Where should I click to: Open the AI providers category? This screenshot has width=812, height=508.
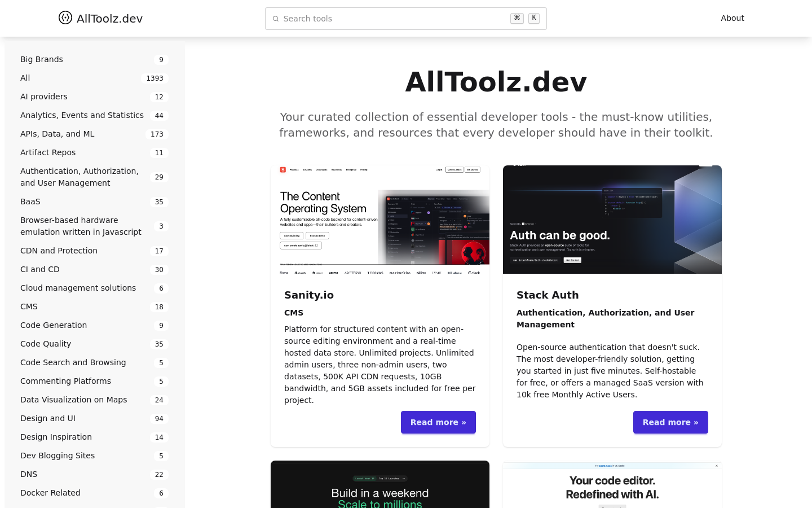tap(95, 97)
